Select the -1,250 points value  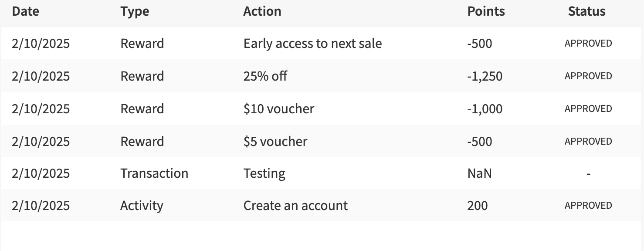pyautogui.click(x=485, y=76)
